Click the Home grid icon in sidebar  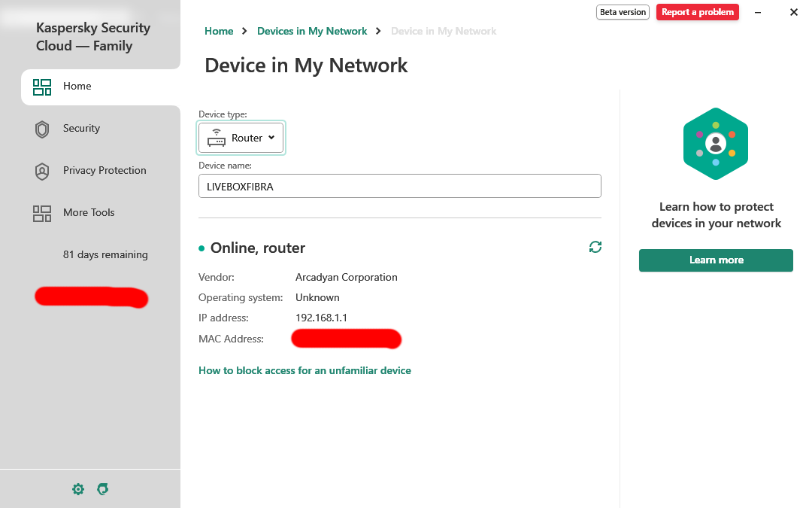pyautogui.click(x=42, y=87)
